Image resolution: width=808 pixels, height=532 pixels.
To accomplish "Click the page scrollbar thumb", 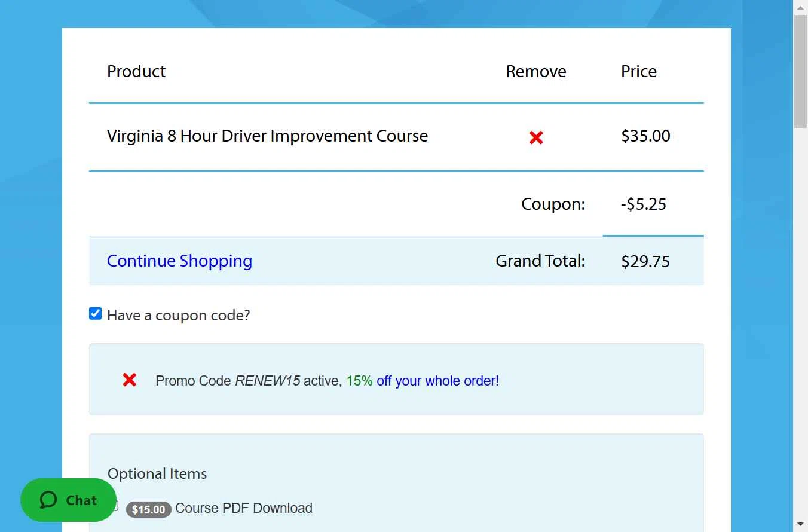I will (x=800, y=71).
